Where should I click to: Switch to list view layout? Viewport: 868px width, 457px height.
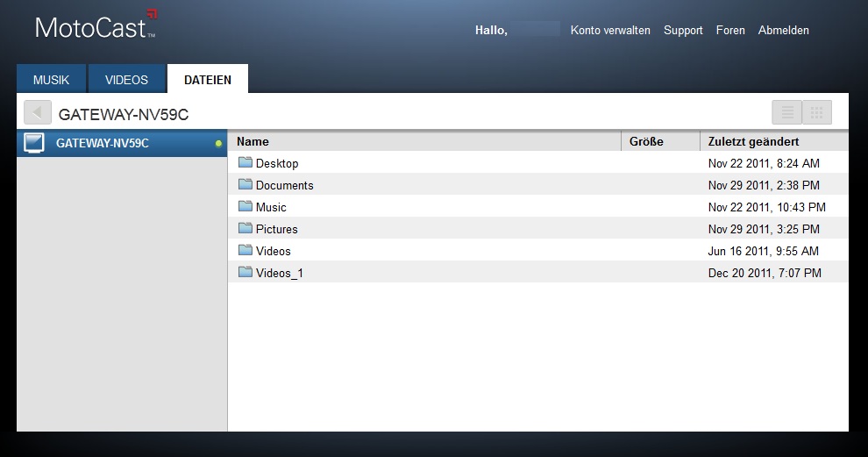(786, 113)
